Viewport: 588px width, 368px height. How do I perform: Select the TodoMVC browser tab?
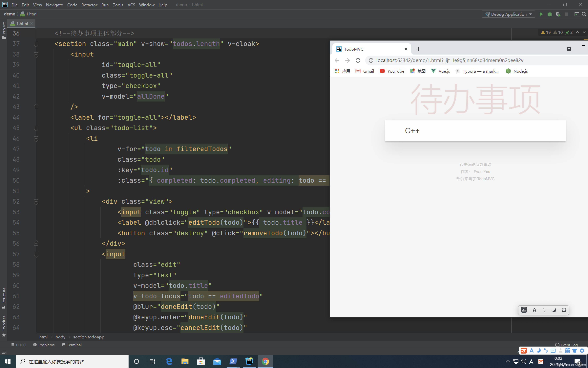pos(371,49)
